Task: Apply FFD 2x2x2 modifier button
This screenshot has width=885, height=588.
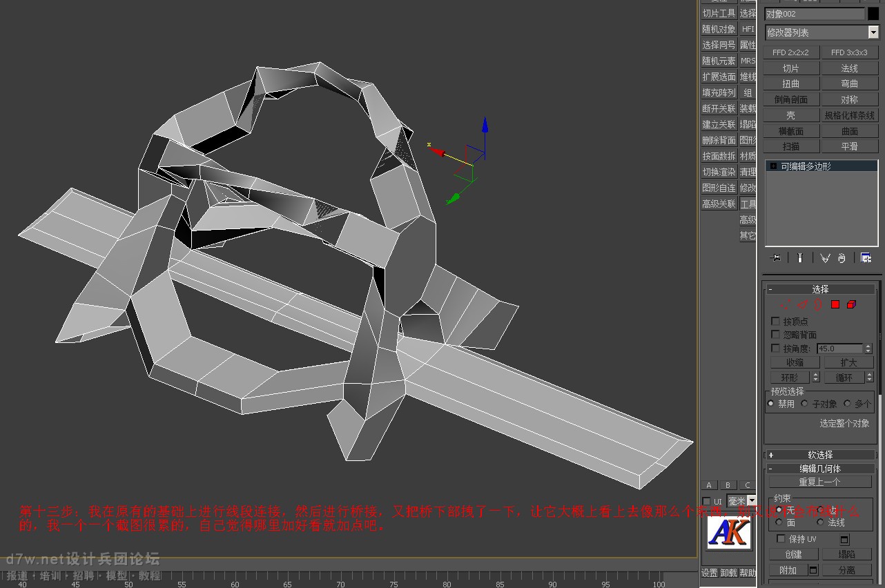Action: click(791, 52)
